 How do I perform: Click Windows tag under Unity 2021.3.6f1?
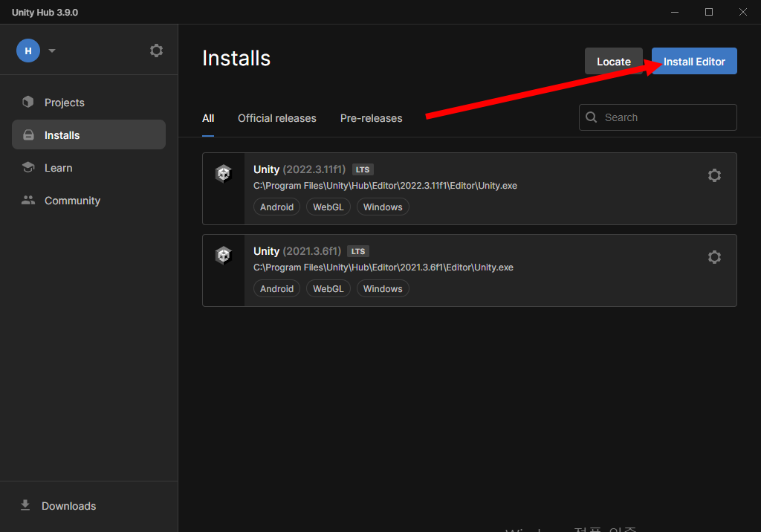(x=383, y=289)
